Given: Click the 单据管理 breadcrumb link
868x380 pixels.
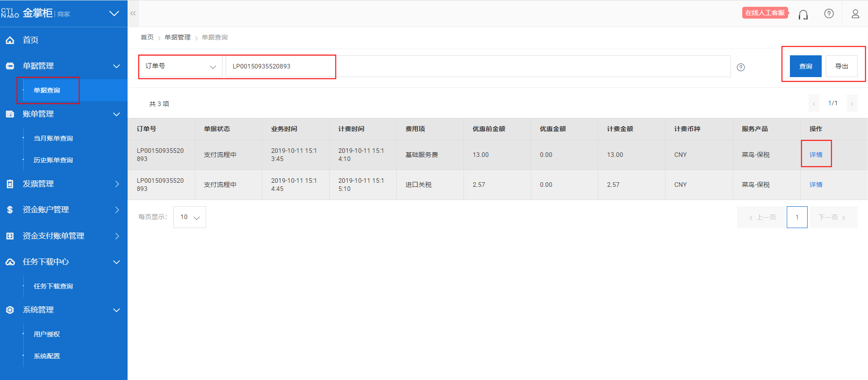Looking at the screenshot, I should pyautogui.click(x=178, y=37).
